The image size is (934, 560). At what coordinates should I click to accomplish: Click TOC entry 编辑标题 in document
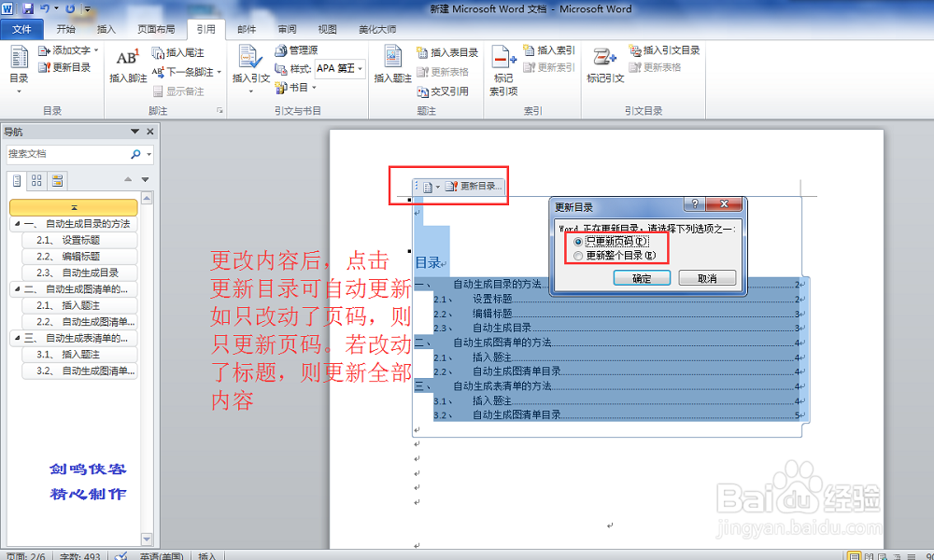click(x=492, y=314)
